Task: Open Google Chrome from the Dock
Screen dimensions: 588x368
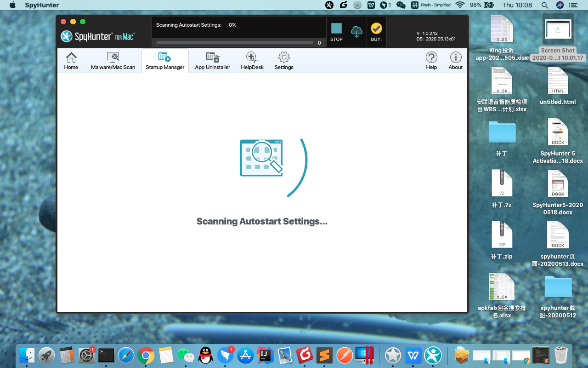Action: click(146, 355)
